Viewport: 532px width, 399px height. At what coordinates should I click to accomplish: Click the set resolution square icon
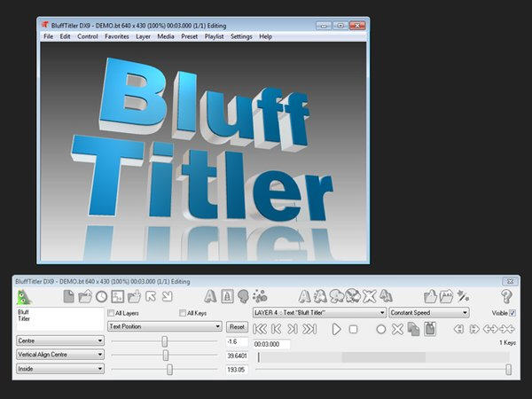118,296
